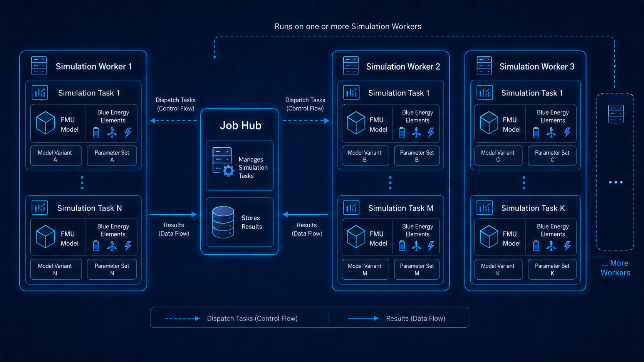Select the Model Variant K box

click(x=498, y=269)
